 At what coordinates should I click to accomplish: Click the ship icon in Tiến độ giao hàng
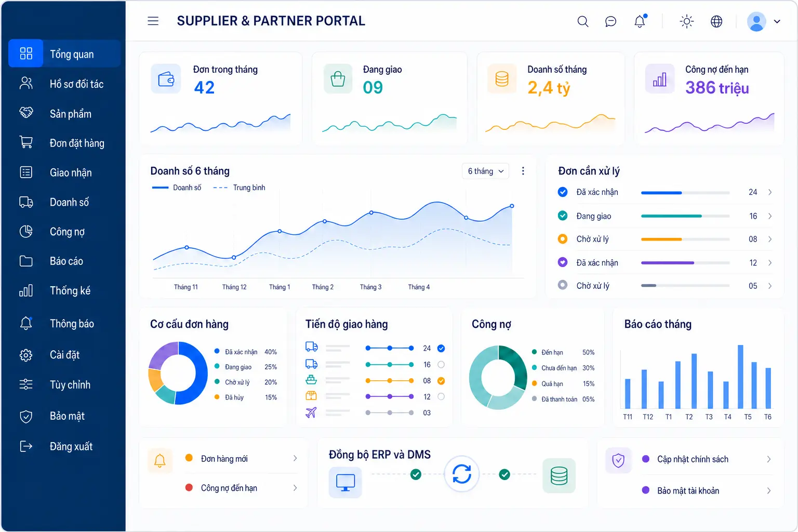(311, 380)
